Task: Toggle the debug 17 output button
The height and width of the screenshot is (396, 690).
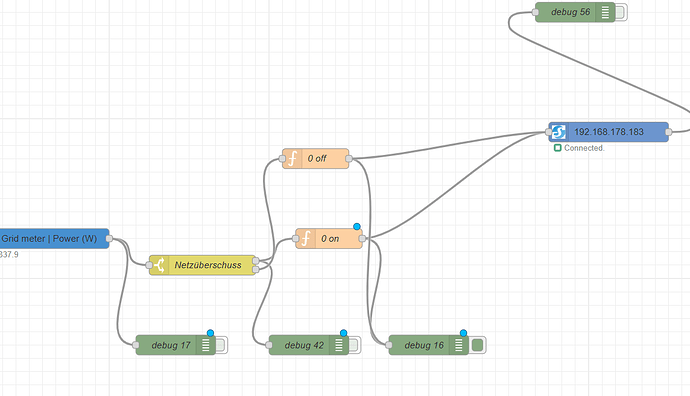Action: 221,345
